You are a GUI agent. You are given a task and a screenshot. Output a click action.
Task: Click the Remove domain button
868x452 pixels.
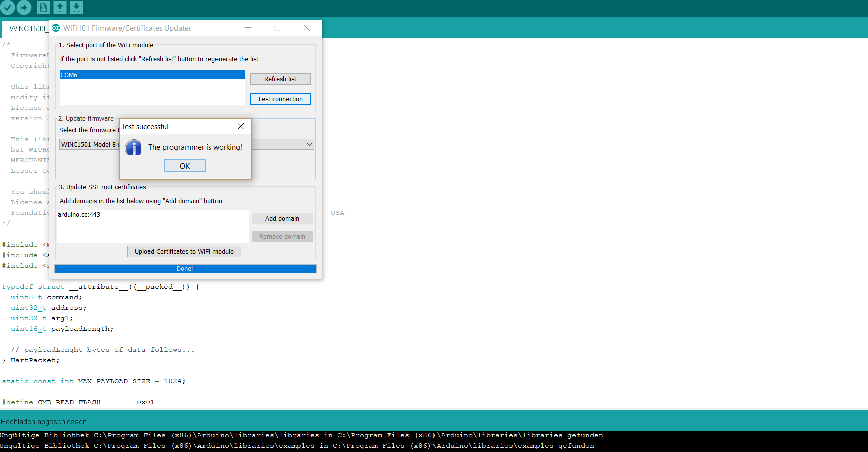[x=282, y=236]
